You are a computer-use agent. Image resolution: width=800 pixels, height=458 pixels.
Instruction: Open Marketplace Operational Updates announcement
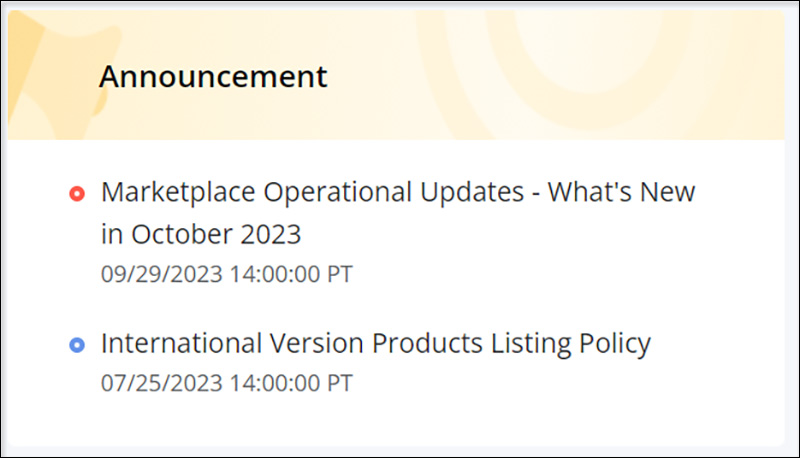tap(397, 213)
